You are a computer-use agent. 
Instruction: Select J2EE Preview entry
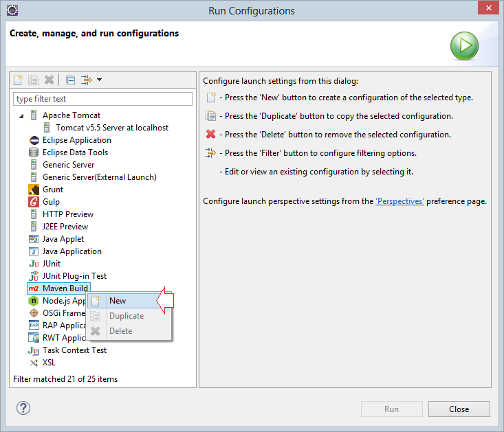tap(65, 227)
